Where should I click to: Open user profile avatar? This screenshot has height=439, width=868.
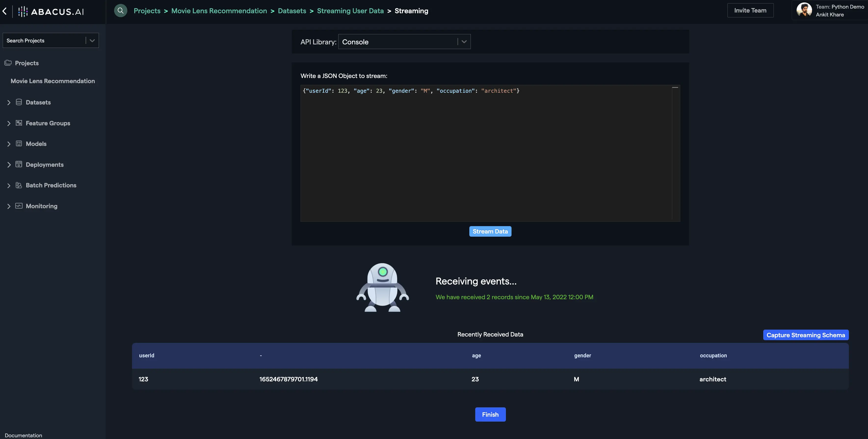pyautogui.click(x=804, y=10)
